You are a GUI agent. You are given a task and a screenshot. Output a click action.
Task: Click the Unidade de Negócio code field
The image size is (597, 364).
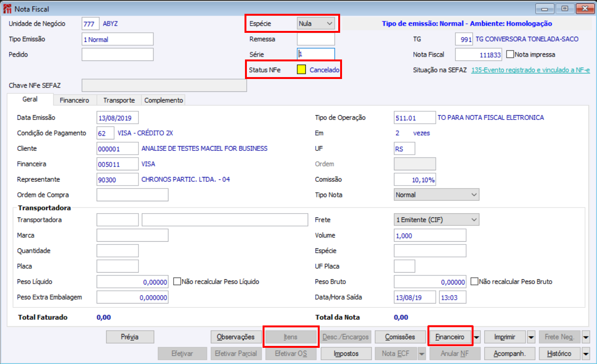[x=90, y=24]
